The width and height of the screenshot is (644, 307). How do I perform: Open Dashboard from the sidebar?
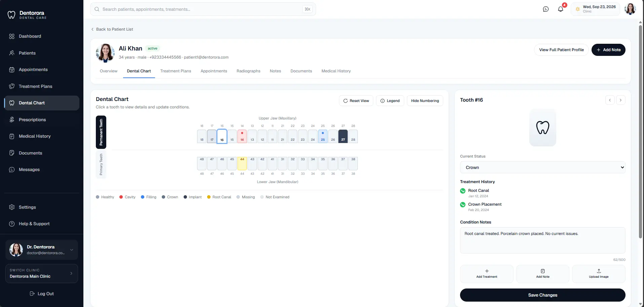[42, 36]
